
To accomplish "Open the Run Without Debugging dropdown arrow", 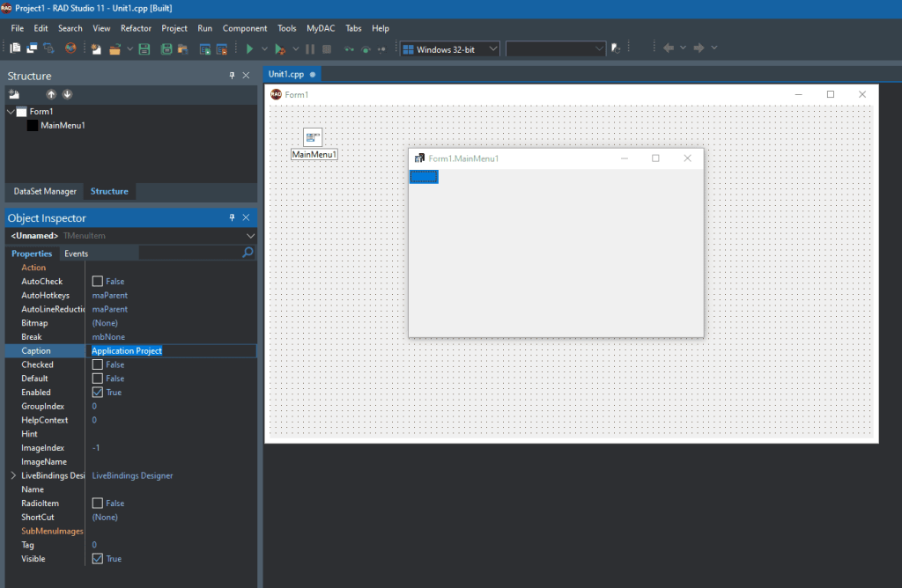I will tap(264, 49).
